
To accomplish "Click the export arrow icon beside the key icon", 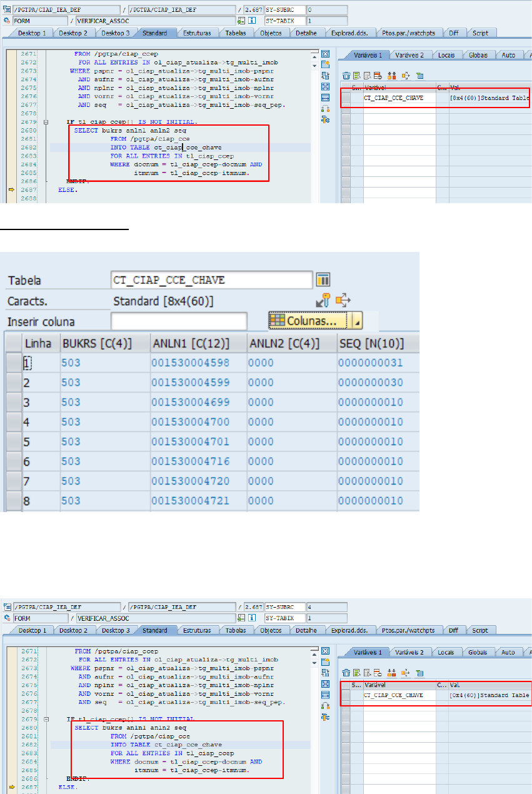I will [343, 301].
